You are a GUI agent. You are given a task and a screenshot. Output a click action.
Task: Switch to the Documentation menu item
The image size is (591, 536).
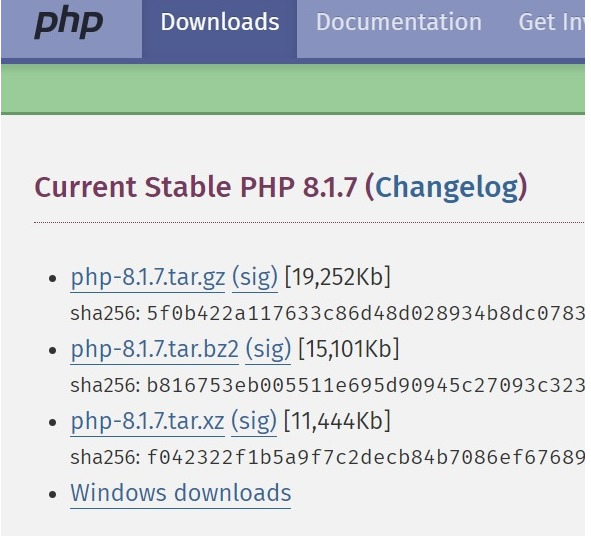pos(399,22)
